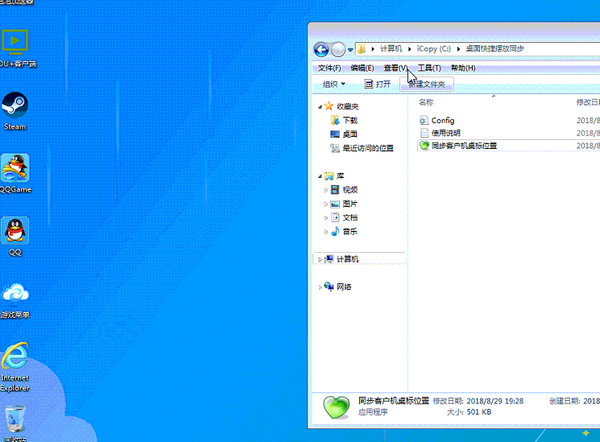The width and height of the screenshot is (600, 442).
Task: Sort by the 名称 column header
Action: click(426, 102)
